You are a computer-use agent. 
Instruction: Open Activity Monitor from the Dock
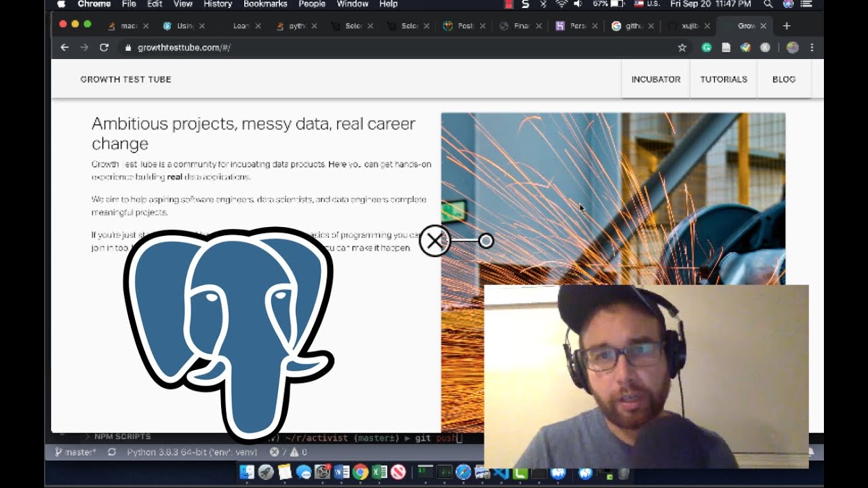[x=444, y=472]
